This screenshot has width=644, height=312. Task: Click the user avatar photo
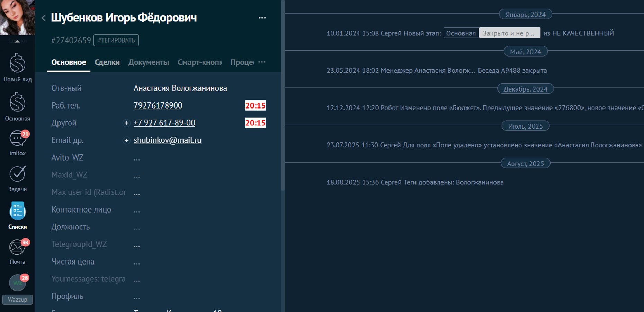point(17,17)
